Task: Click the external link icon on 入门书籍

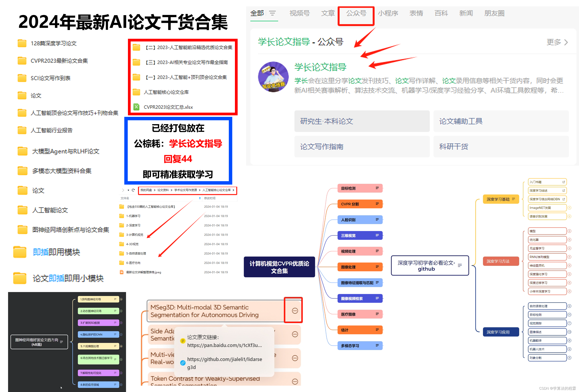Action: [x=564, y=182]
